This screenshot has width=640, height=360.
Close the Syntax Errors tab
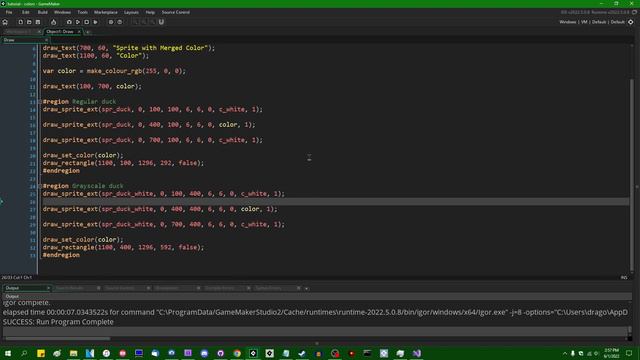pos(298,288)
